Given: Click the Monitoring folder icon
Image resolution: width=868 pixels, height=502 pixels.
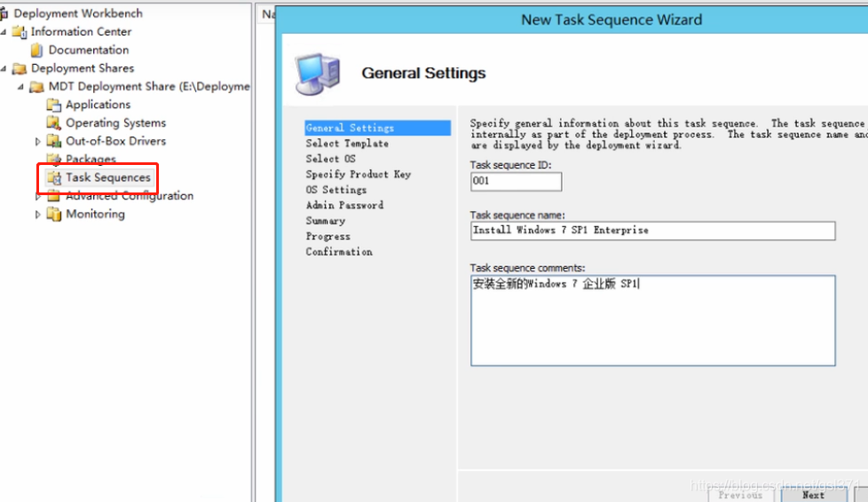Looking at the screenshot, I should [54, 215].
